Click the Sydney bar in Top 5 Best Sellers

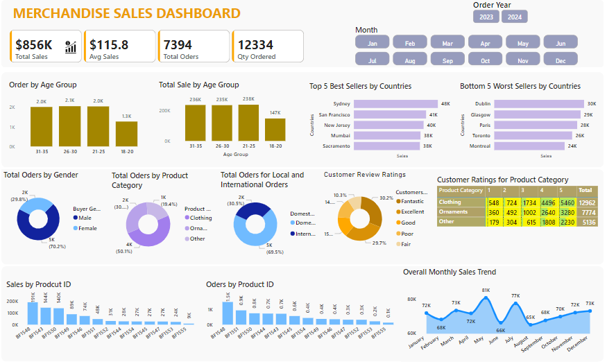(395, 104)
